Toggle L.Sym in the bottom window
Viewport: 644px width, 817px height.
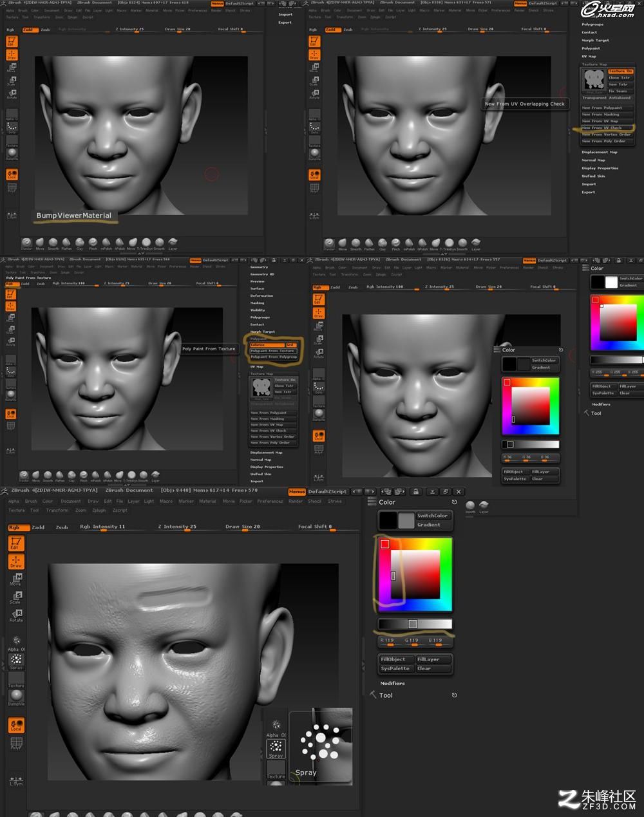click(x=16, y=781)
